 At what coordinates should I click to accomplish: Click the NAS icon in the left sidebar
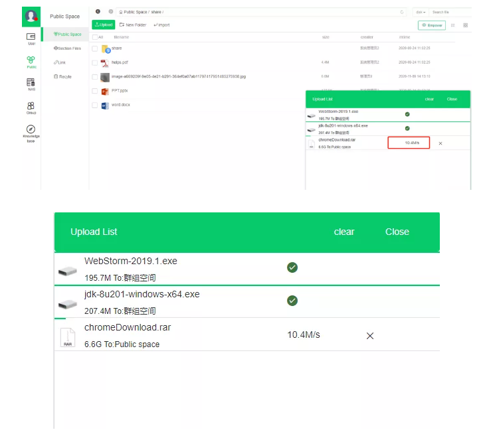[x=31, y=83]
